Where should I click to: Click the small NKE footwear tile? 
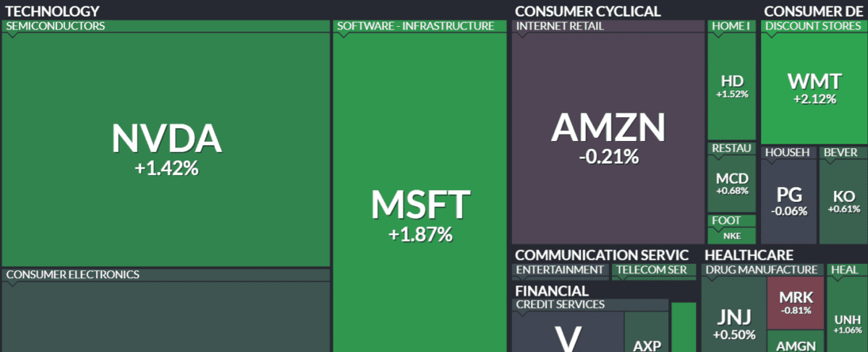pyautogui.click(x=732, y=235)
